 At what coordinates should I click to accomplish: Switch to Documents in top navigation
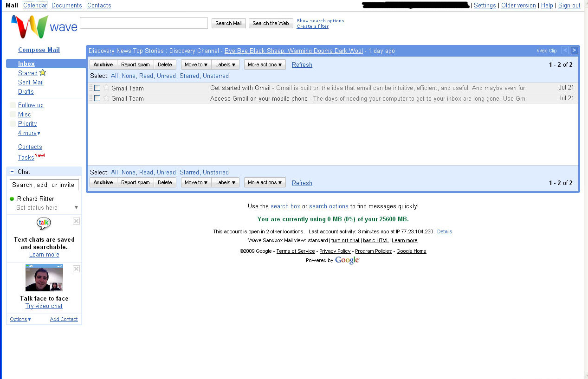67,5
